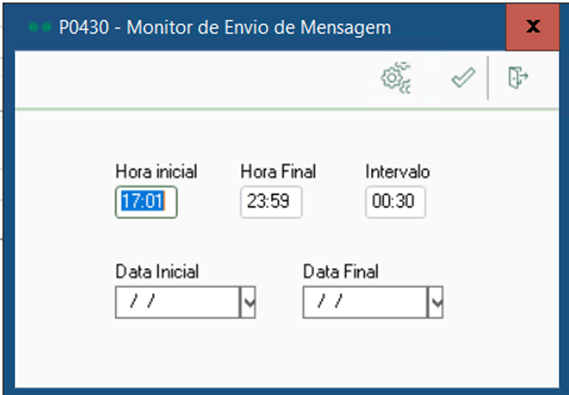Click the Intervalo field showing 00:30
The width and height of the screenshot is (569, 395).
point(395,202)
